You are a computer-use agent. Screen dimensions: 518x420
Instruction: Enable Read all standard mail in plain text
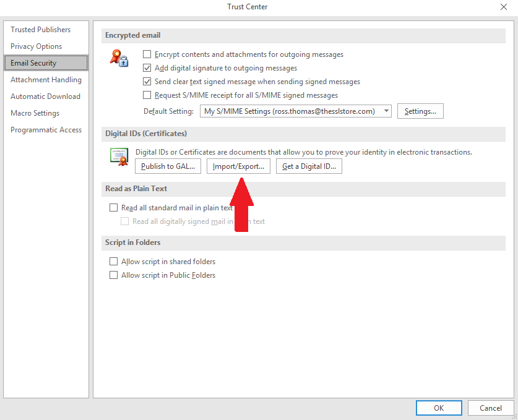click(x=113, y=208)
